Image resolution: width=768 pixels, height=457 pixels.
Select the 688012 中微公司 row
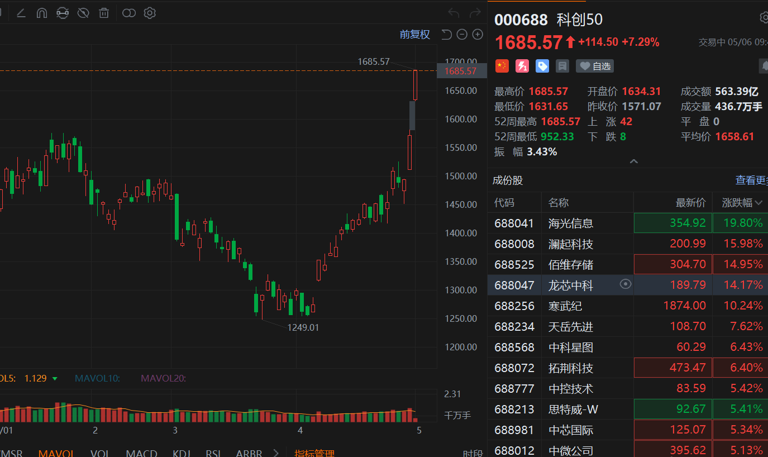coord(628,450)
